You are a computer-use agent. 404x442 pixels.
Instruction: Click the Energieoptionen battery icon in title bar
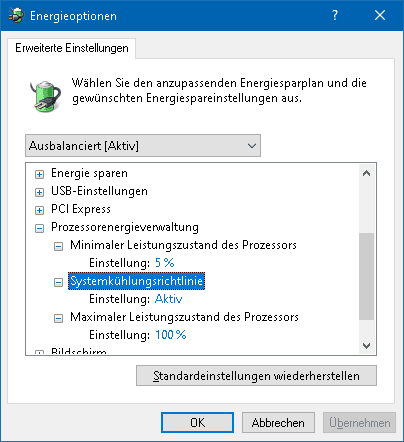tap(16, 16)
